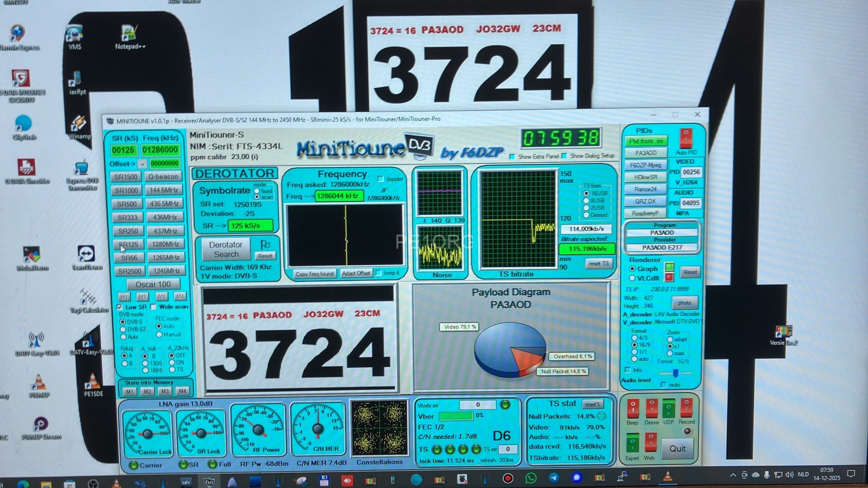The height and width of the screenshot is (488, 868).
Task: Open WhatsApp from the taskbar
Action: pos(531,478)
